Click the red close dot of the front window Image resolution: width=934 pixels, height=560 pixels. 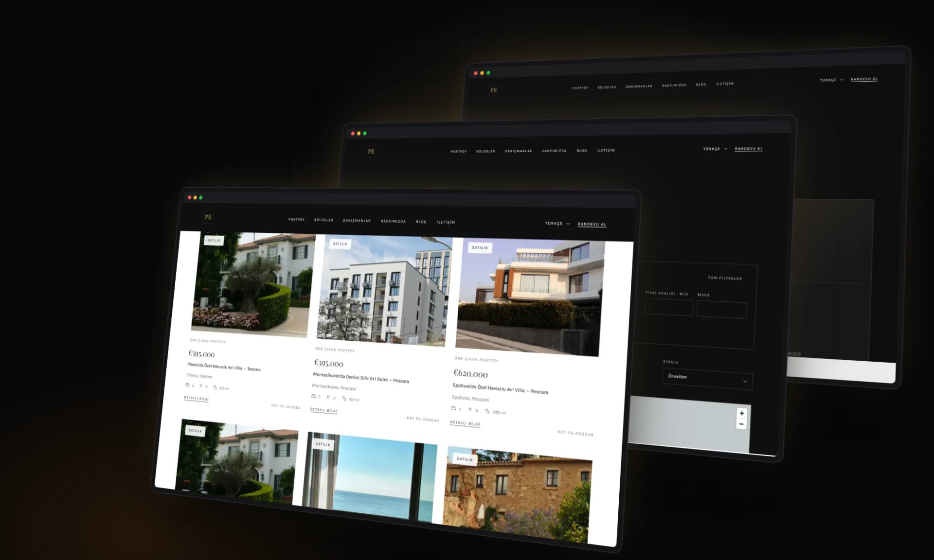[x=189, y=197]
